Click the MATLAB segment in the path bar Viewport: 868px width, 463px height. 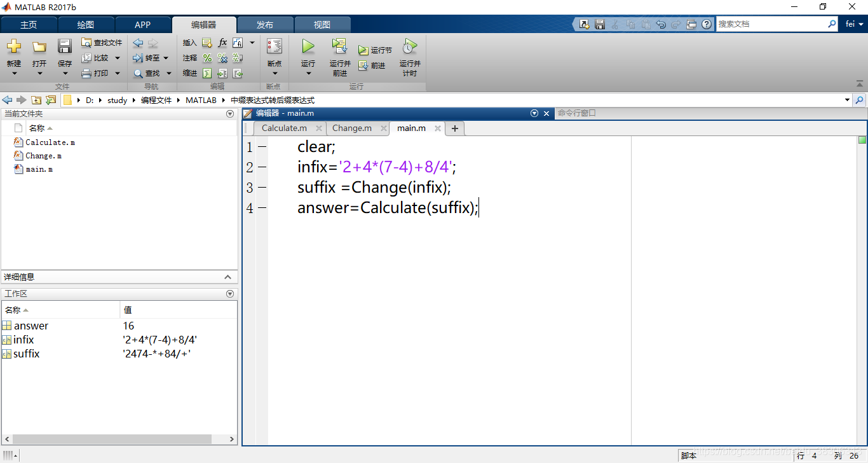coord(201,100)
